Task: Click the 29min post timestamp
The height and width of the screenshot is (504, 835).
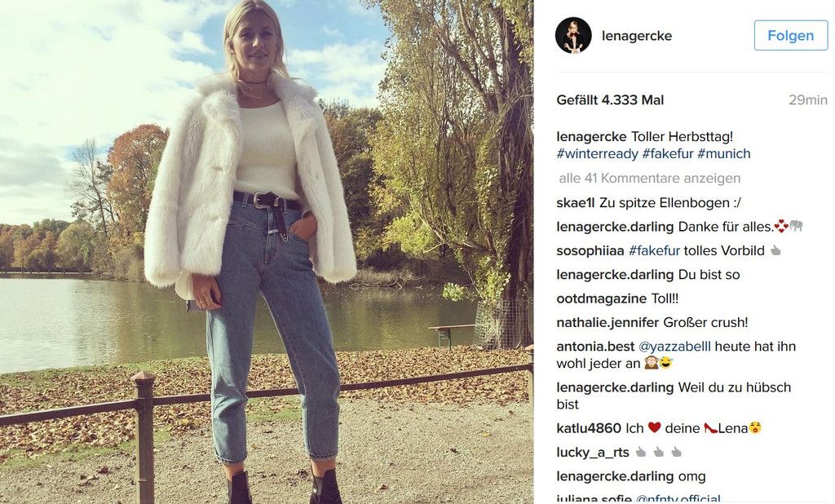Action: coord(808,100)
